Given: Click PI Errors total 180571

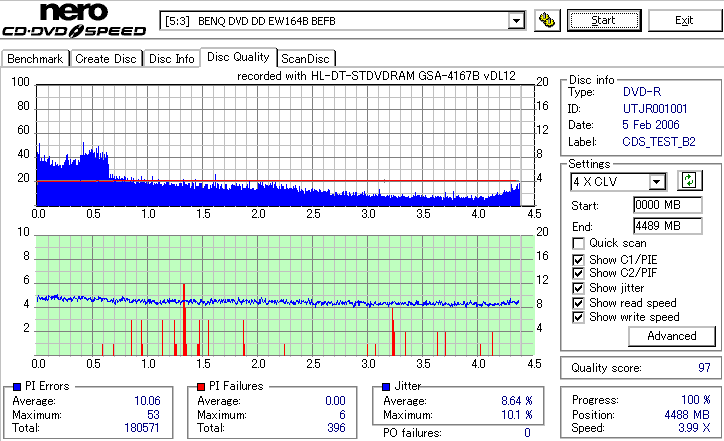Looking at the screenshot, I should tap(142, 428).
